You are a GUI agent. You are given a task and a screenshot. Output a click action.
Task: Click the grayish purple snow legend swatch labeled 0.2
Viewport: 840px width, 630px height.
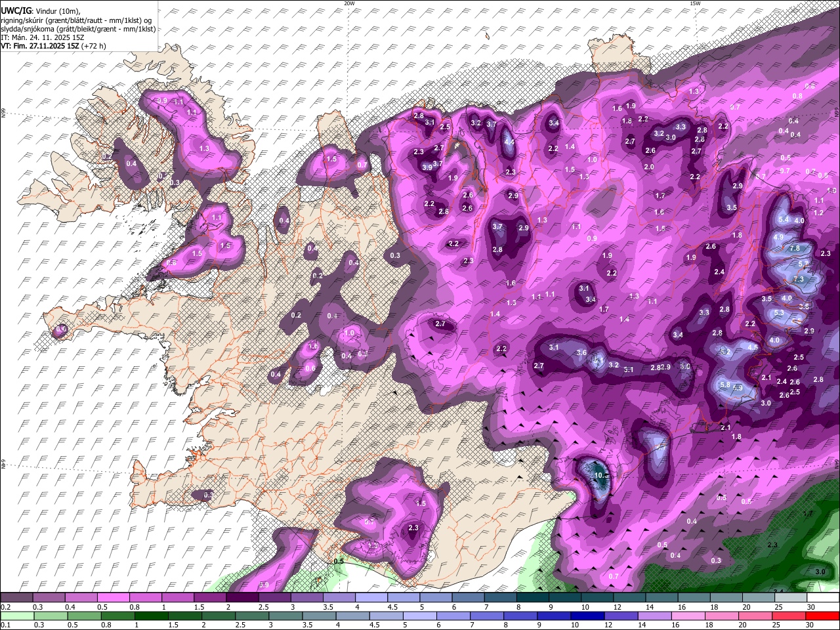tap(16, 598)
